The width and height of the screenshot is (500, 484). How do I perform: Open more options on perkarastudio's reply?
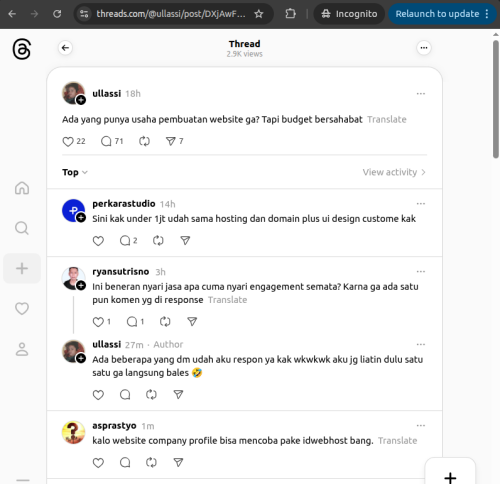pyautogui.click(x=421, y=204)
